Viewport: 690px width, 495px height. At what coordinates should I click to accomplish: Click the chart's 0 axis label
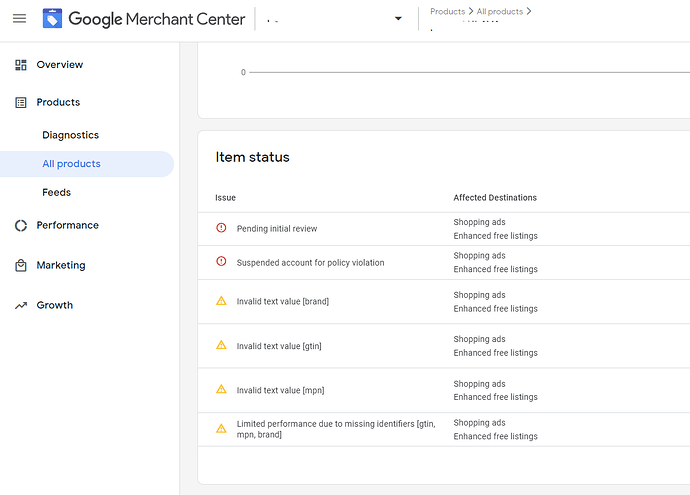click(243, 73)
